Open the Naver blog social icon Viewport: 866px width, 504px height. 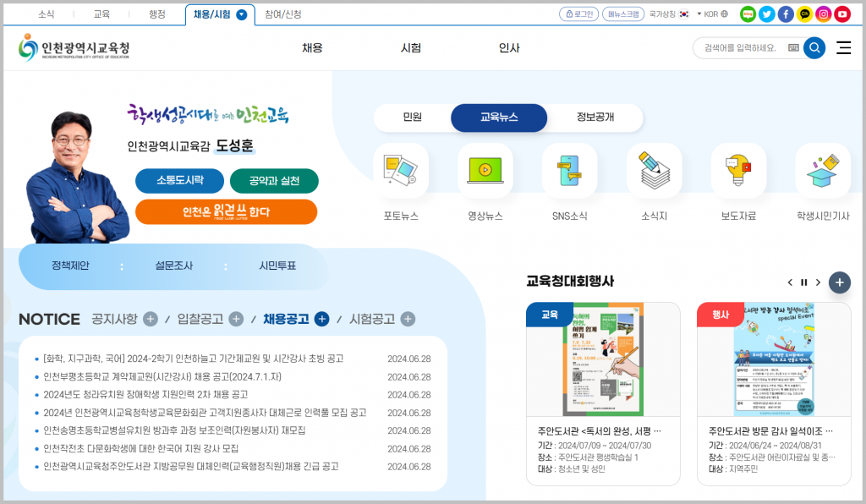tap(748, 14)
